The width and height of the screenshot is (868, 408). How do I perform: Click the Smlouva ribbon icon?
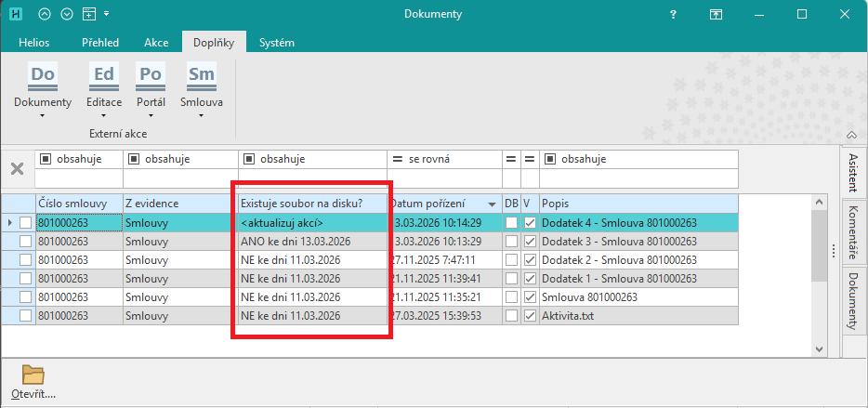click(x=201, y=75)
